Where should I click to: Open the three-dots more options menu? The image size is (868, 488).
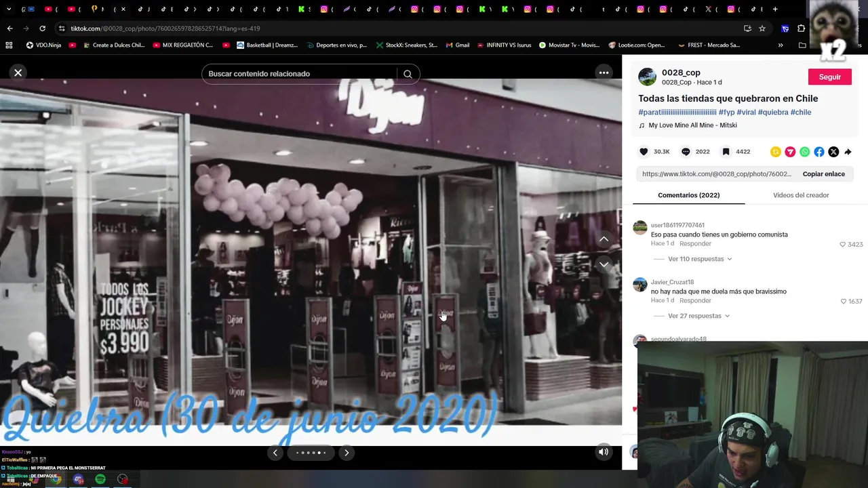coord(604,73)
